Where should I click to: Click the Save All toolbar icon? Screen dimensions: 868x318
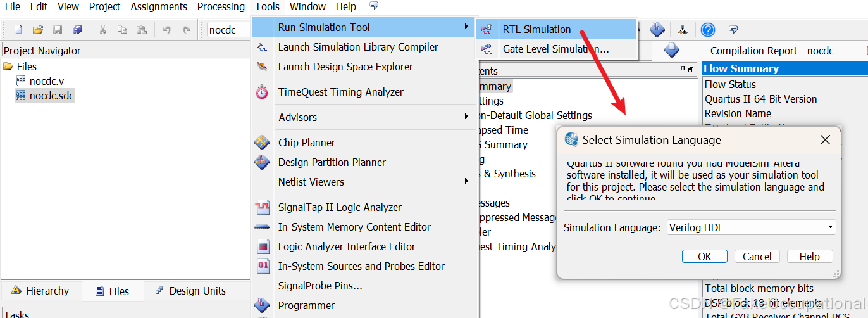(77, 30)
